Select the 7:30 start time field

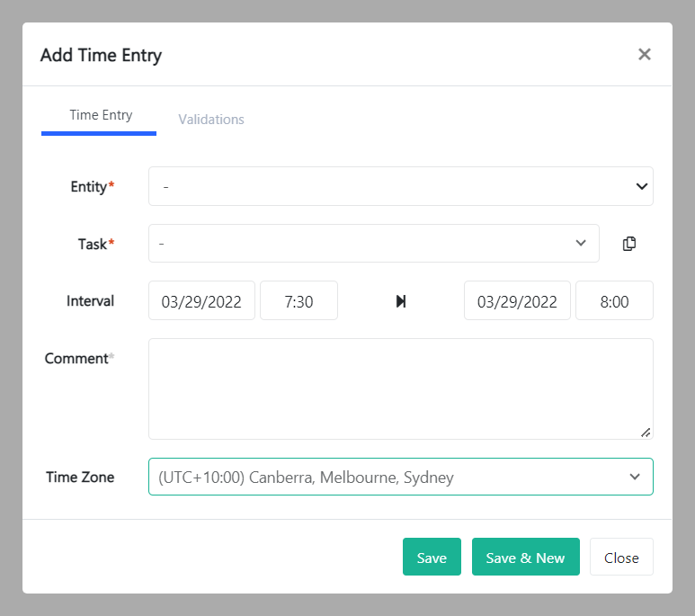(x=298, y=301)
